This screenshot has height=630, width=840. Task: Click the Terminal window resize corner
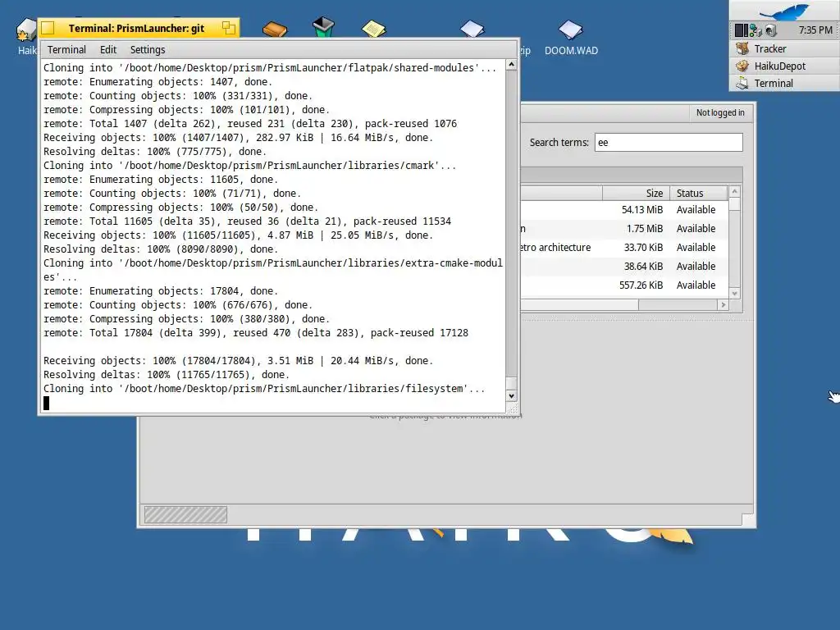[512, 409]
